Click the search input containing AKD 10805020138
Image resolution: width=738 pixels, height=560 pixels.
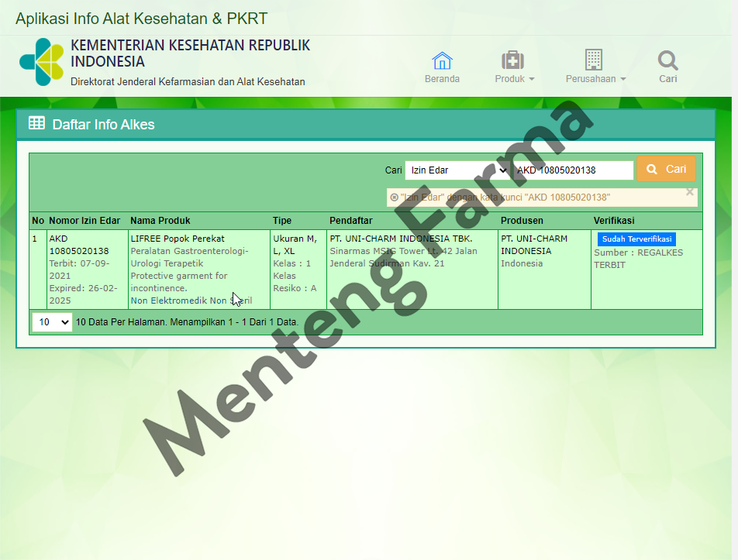tap(574, 169)
